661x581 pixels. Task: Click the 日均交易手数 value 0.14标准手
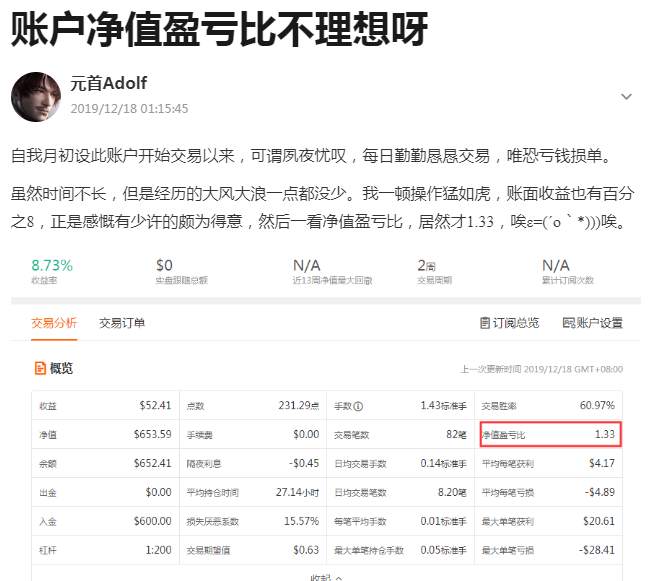[443, 463]
